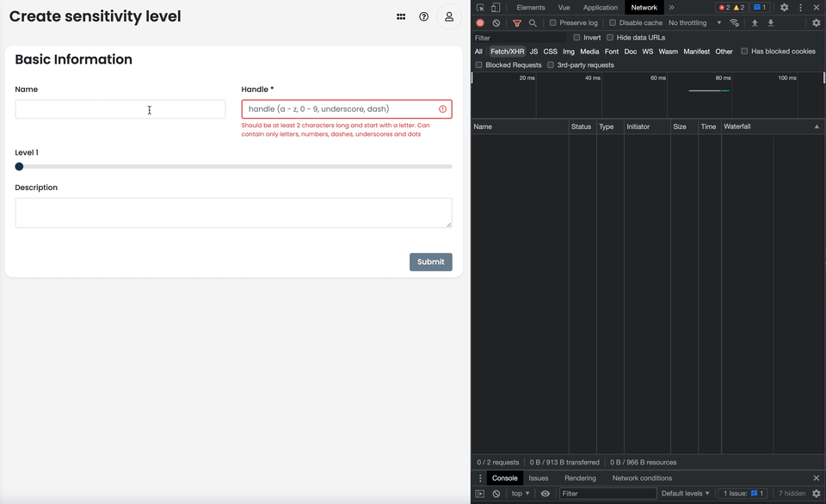Open DevTools settings gear icon
The height and width of the screenshot is (504, 826).
point(783,7)
